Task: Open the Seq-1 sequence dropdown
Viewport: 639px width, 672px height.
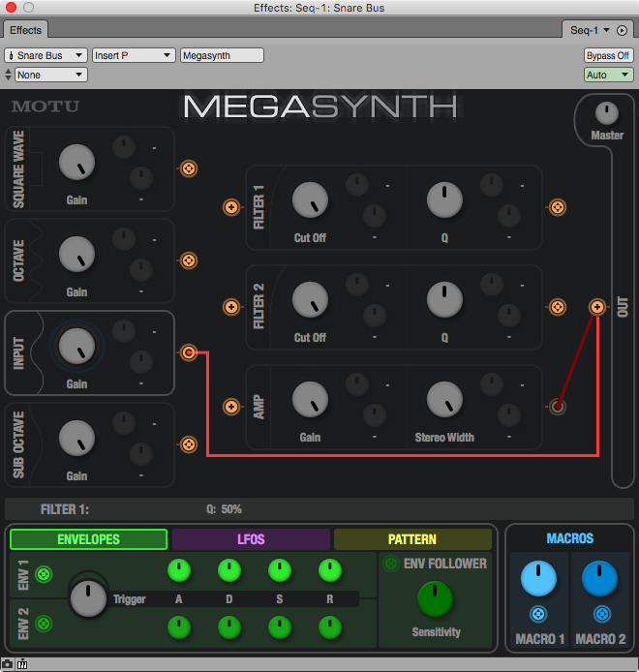Action: click(x=591, y=30)
